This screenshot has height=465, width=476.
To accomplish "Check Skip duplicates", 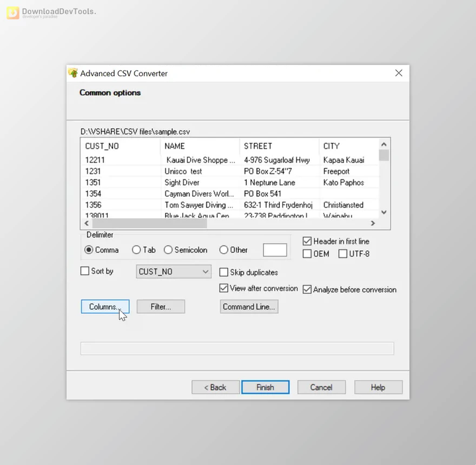I will point(249,272).
